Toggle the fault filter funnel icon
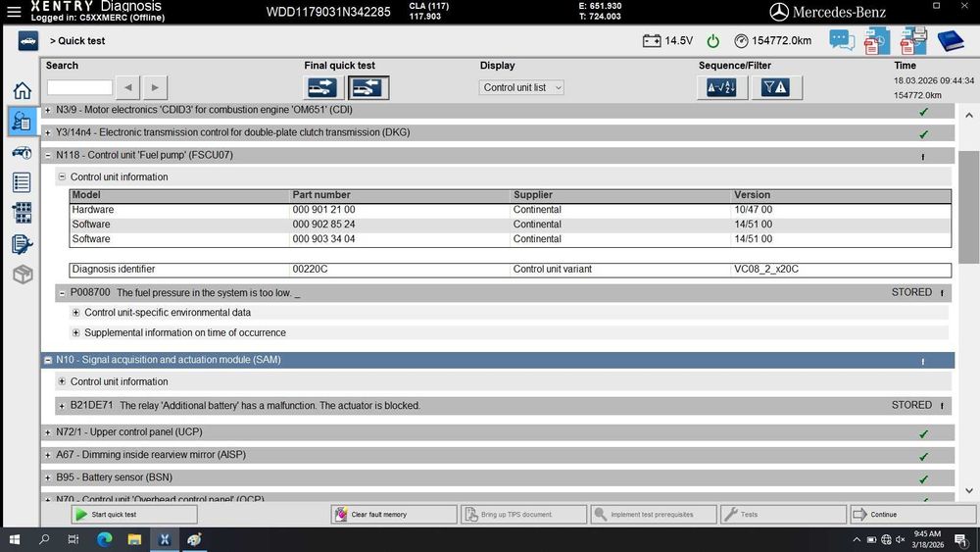 775,87
